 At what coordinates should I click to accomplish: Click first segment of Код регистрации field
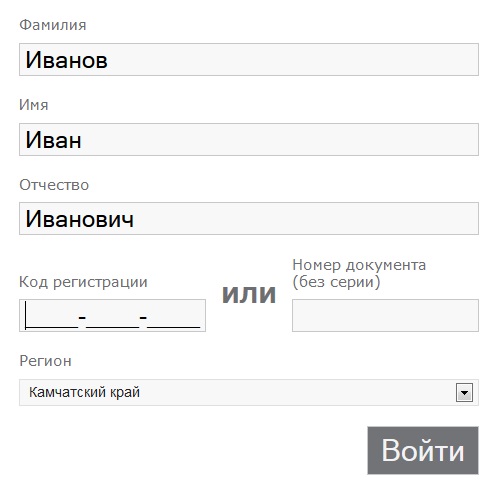pos(51,317)
